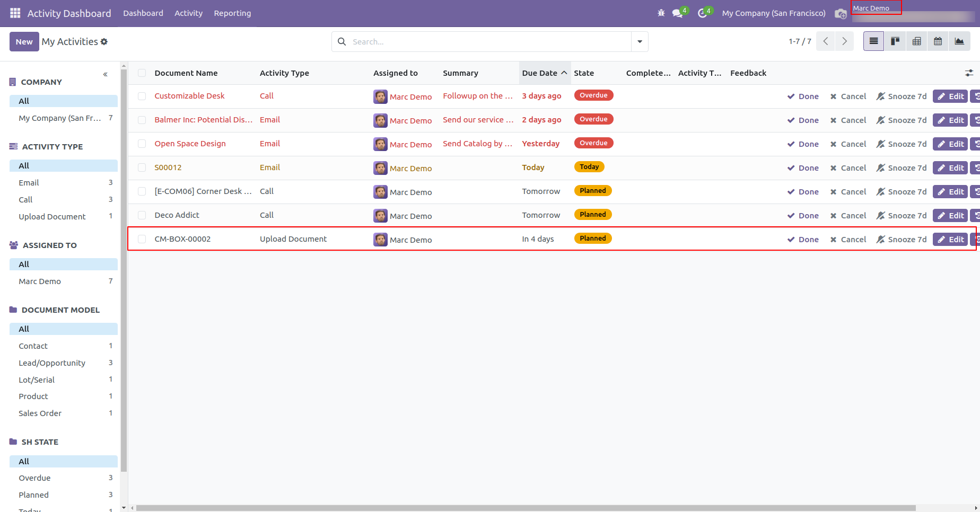Switch to graph view
This screenshot has width=980, height=512.
click(x=959, y=41)
